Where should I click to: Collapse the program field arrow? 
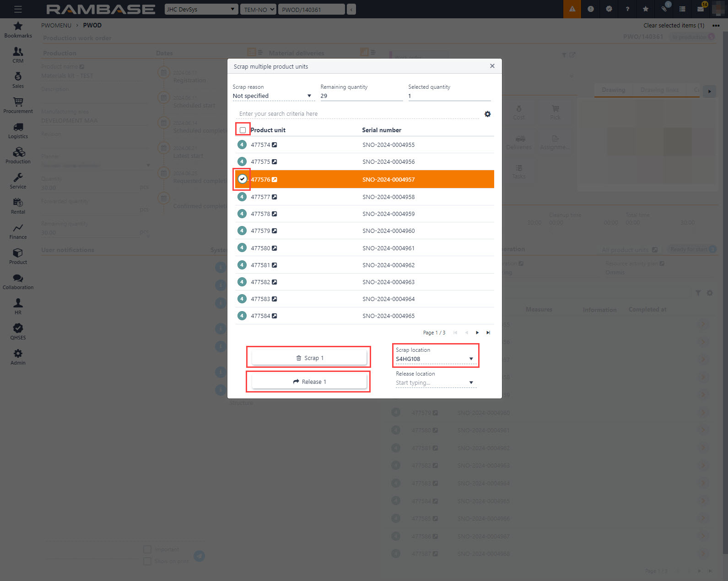[x=351, y=9]
